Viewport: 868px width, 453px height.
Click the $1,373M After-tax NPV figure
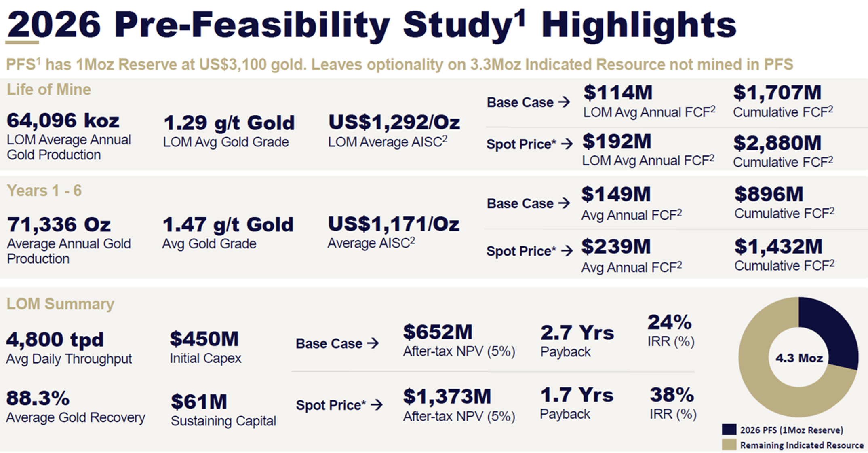(x=447, y=396)
